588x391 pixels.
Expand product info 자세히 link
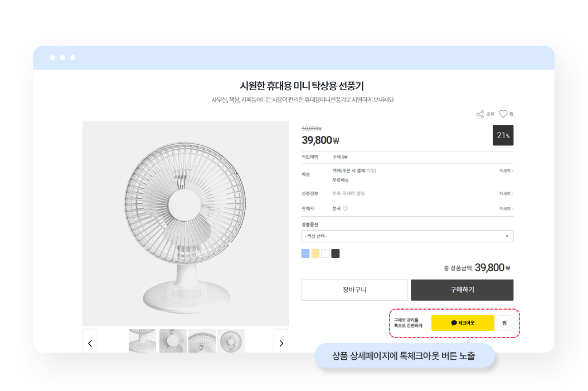pos(506,193)
